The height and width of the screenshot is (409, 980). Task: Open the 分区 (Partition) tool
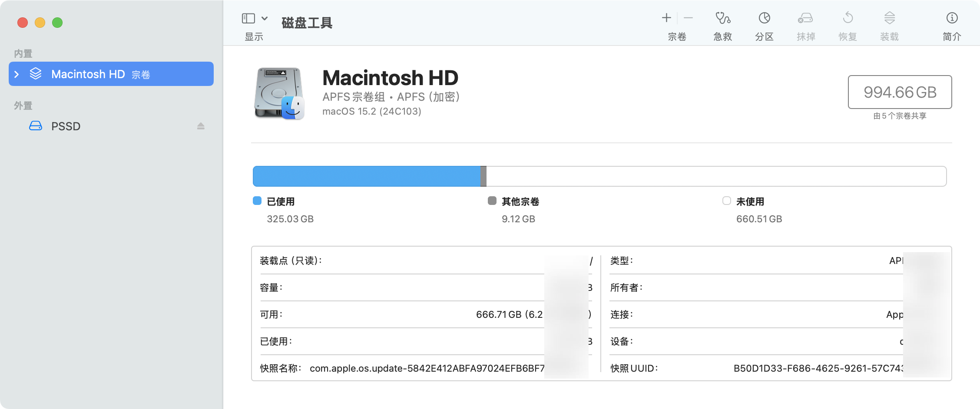(764, 24)
